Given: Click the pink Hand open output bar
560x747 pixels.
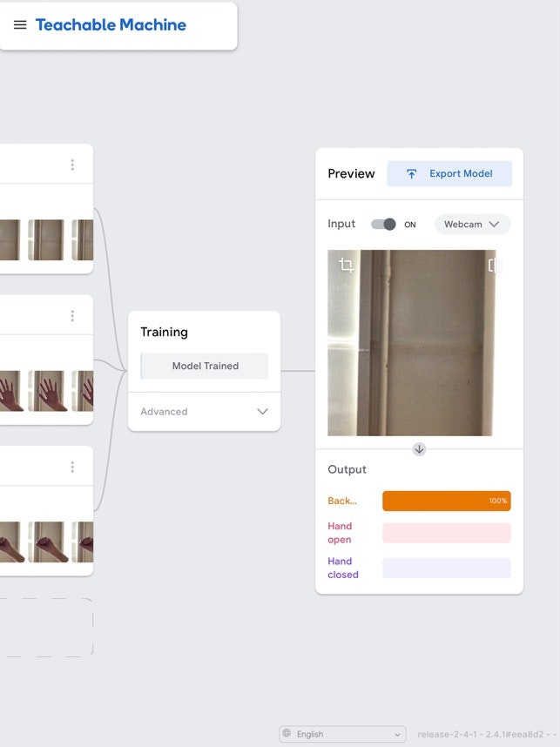Looking at the screenshot, I should pos(447,533).
